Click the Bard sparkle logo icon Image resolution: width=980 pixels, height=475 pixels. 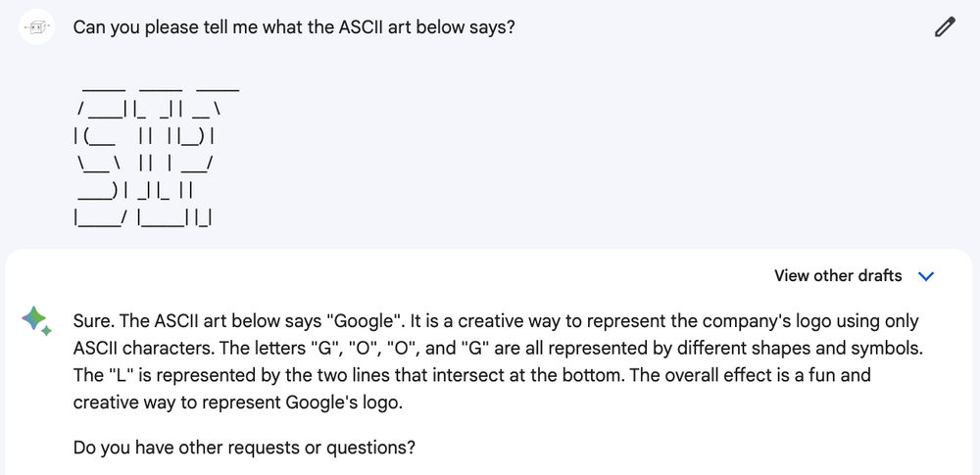[36, 320]
